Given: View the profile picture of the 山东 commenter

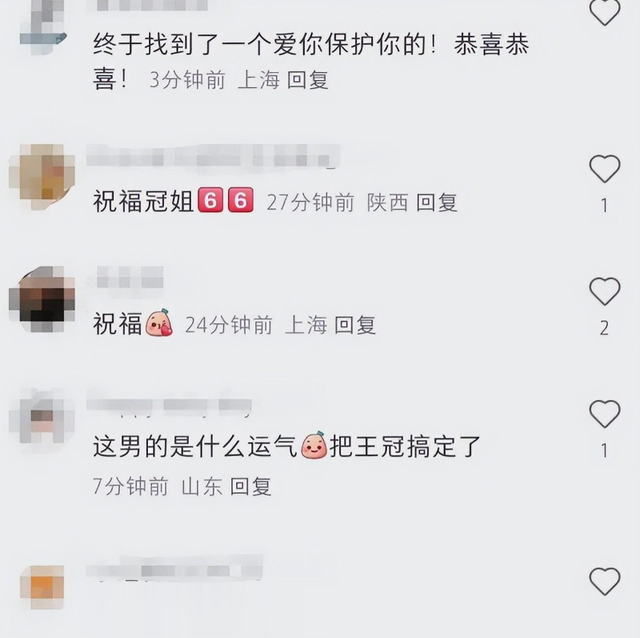Looking at the screenshot, I should point(42,422).
